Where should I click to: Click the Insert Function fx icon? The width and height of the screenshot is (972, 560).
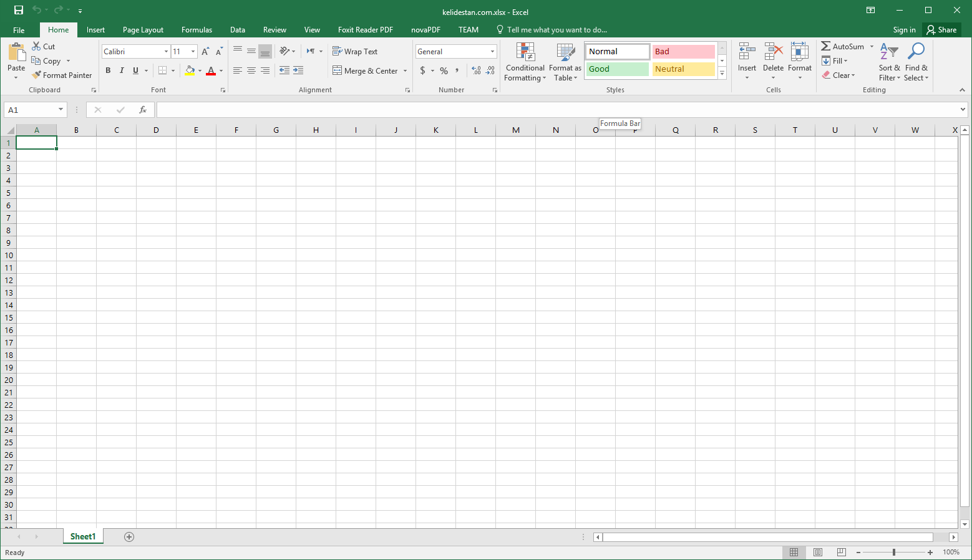(x=143, y=110)
